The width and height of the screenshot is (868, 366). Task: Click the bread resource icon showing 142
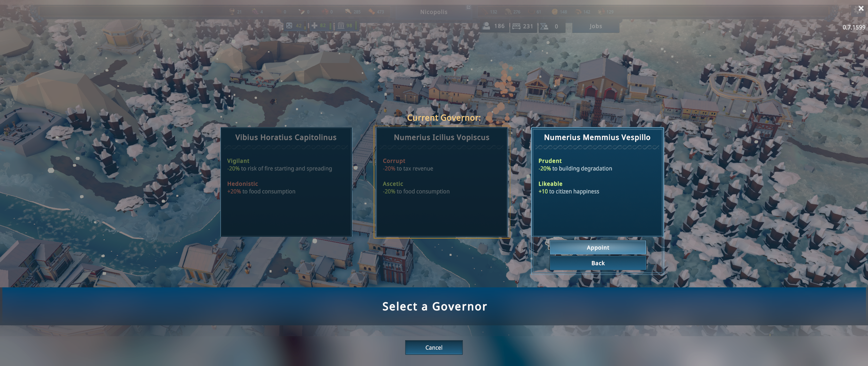pos(578,12)
